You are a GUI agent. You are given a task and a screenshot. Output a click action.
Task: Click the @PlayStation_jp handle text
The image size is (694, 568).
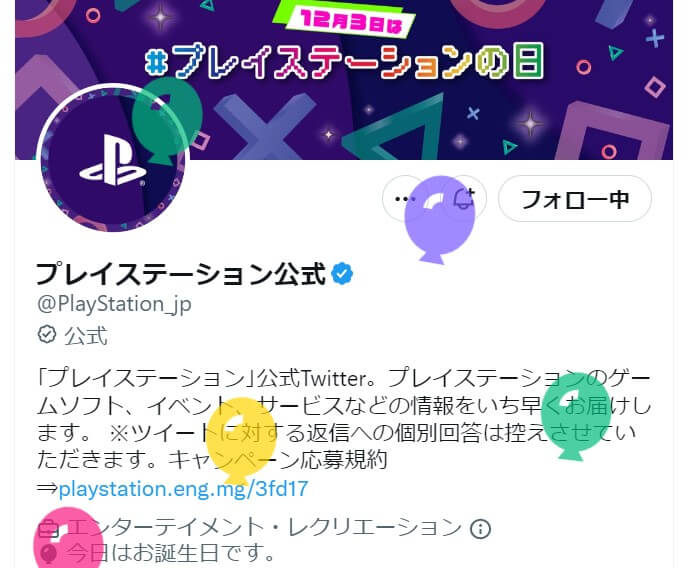click(114, 304)
